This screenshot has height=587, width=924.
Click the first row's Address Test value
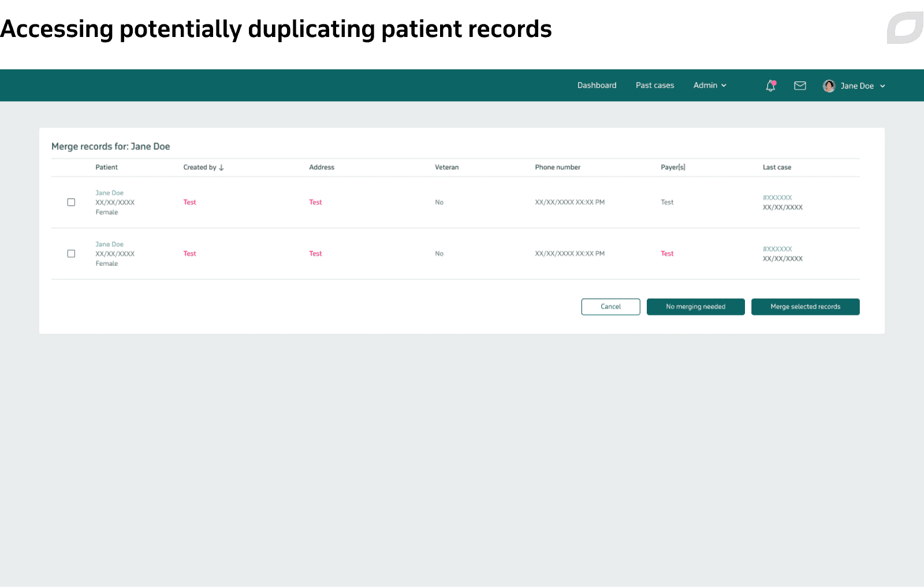(315, 202)
